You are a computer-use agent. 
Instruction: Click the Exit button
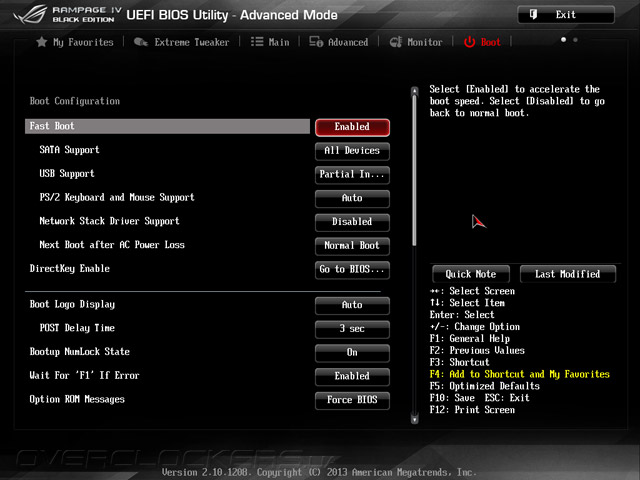(566, 15)
